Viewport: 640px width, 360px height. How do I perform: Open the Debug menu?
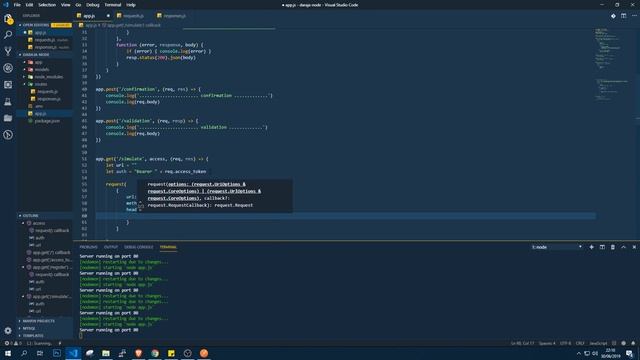pyautogui.click(x=93, y=5)
